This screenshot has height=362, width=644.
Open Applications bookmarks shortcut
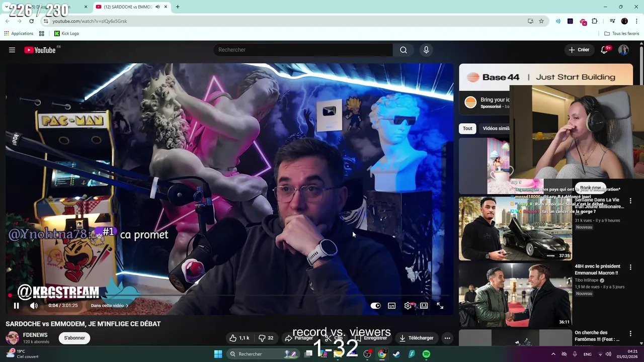[19, 34]
